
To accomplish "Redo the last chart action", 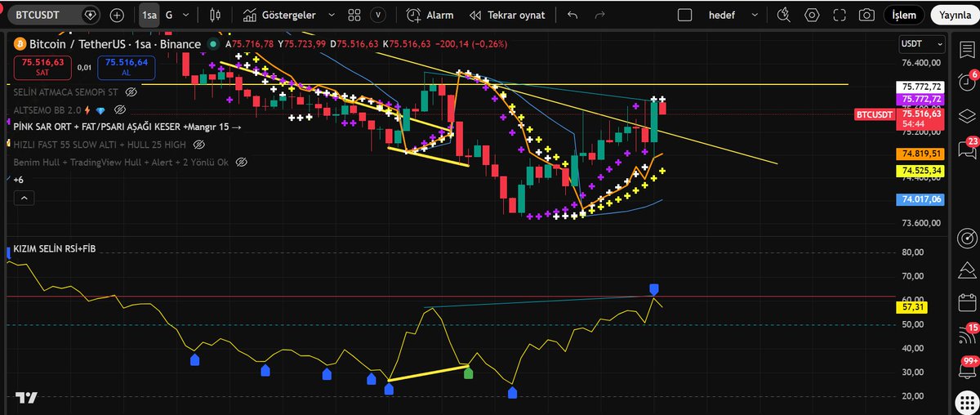I will point(600,15).
